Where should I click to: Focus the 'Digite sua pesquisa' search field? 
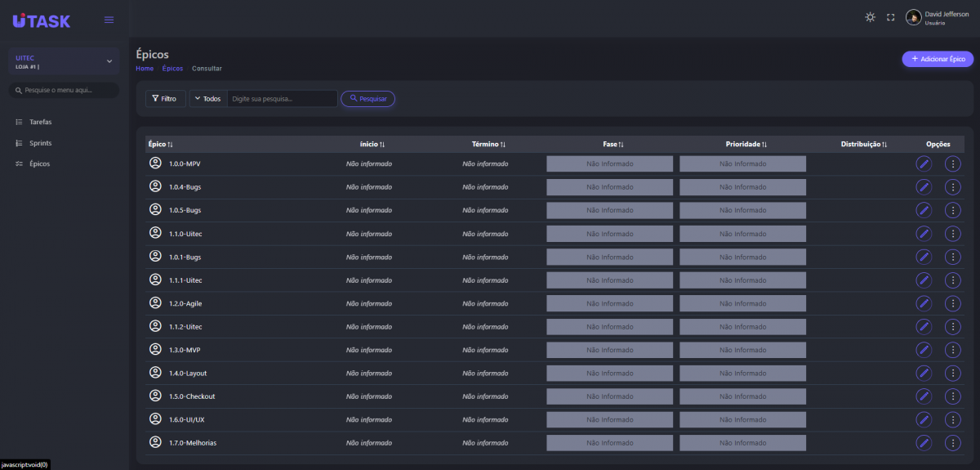(282, 99)
